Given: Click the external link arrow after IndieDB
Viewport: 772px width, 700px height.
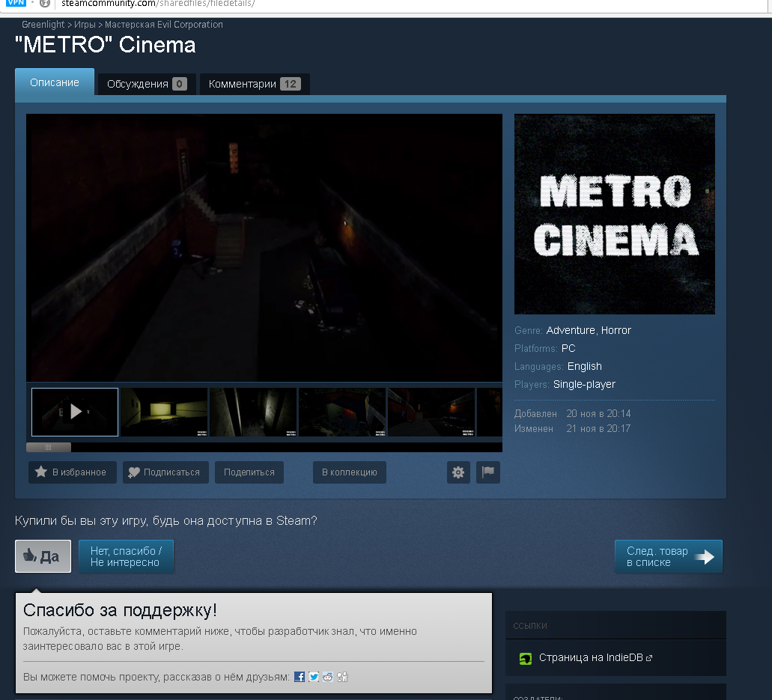Looking at the screenshot, I should pos(649,658).
